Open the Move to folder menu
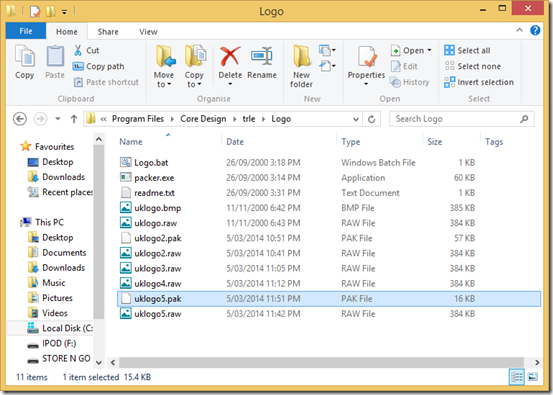 pyautogui.click(x=164, y=66)
